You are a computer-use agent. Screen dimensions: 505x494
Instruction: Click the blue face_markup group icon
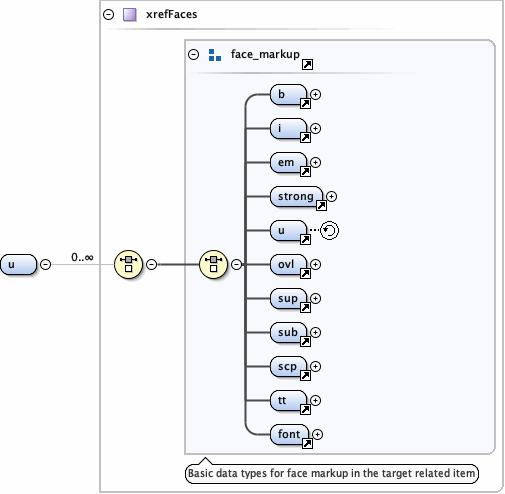pyautogui.click(x=215, y=55)
